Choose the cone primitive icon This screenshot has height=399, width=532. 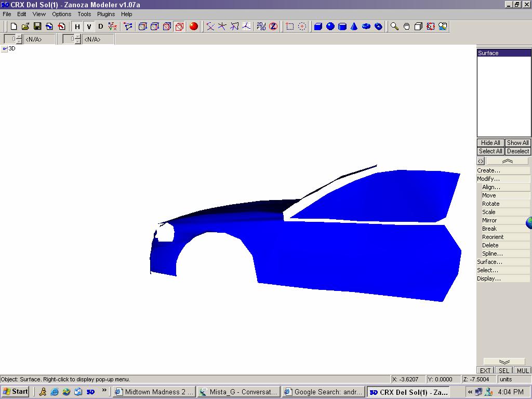354,26
